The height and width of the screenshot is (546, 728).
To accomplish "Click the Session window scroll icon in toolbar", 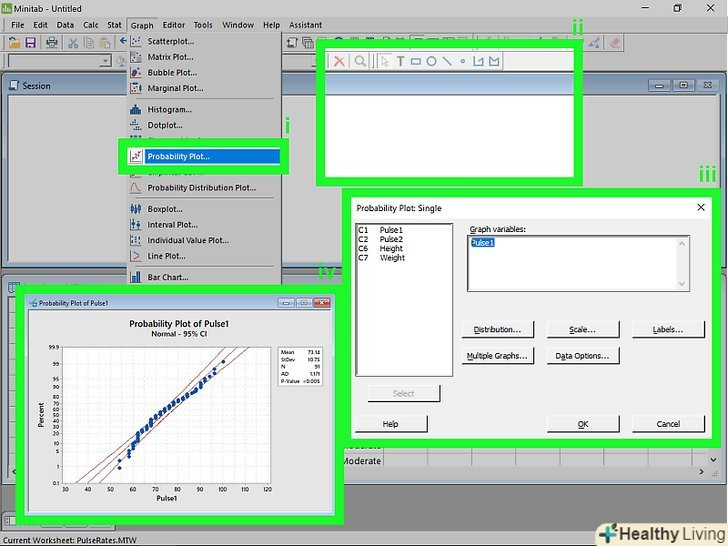I will 292,43.
